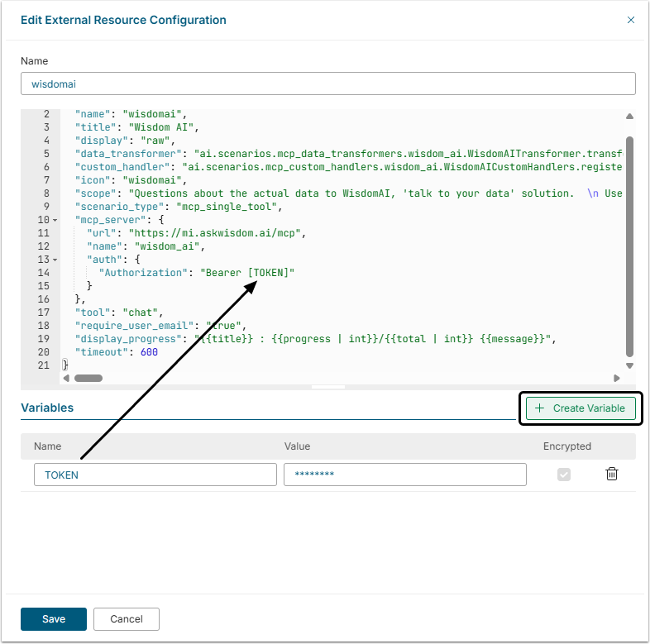Click line 14 Authorization Bearer text

196,273
